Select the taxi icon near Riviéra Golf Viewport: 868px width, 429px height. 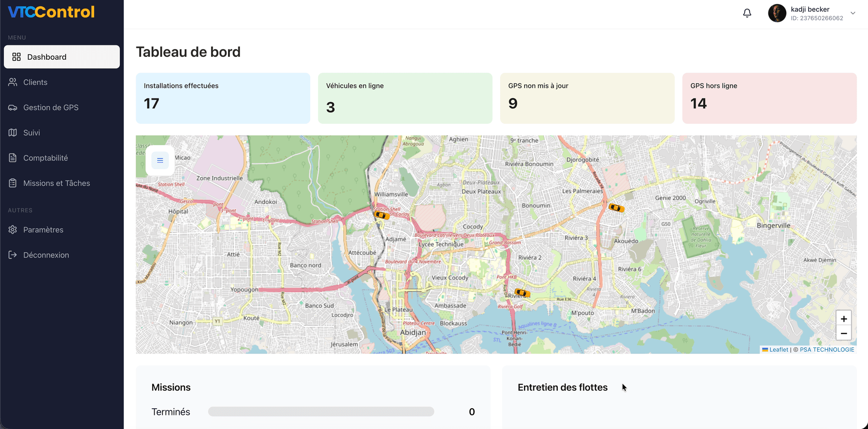click(522, 292)
